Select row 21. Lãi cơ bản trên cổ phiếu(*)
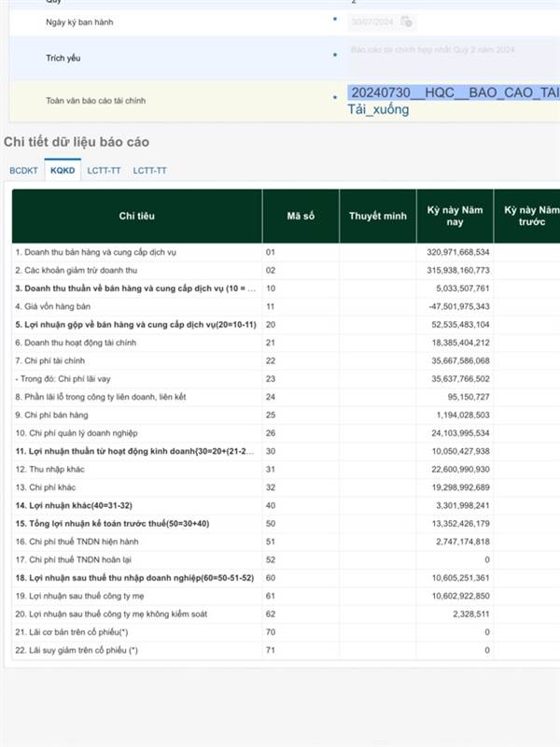560x747 pixels. click(x=286, y=632)
